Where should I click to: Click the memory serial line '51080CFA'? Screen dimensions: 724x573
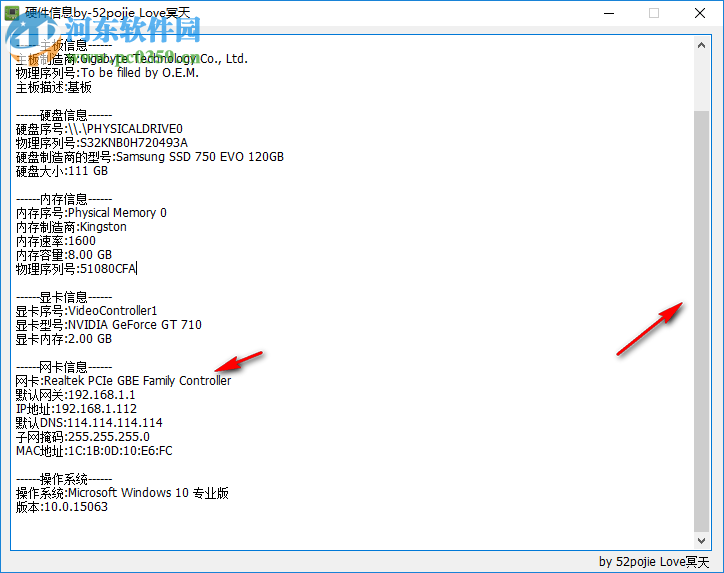pyautogui.click(x=76, y=269)
